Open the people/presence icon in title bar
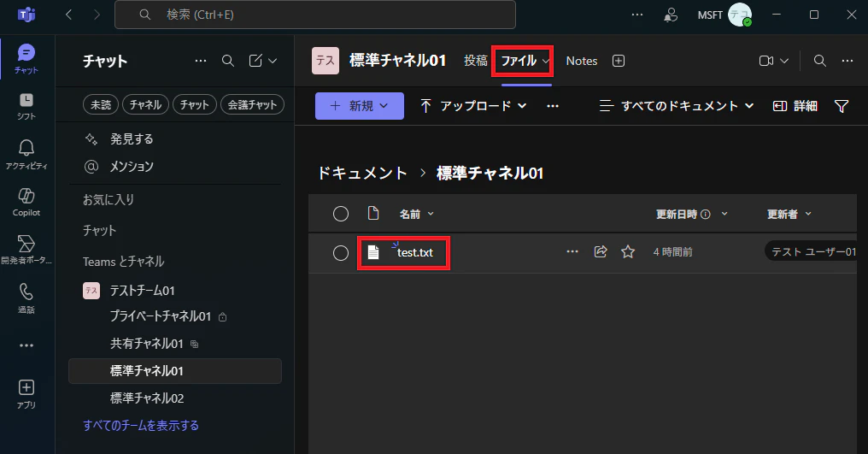This screenshot has height=454, width=868. [x=671, y=15]
